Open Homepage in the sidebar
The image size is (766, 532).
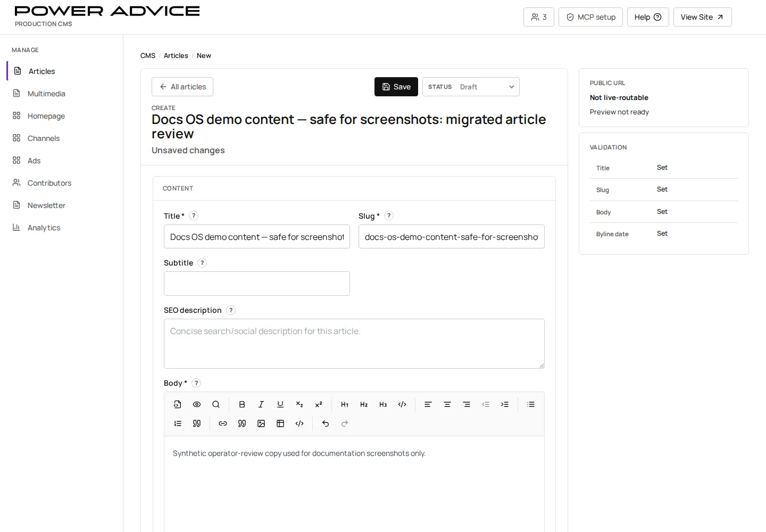[x=61, y=116]
